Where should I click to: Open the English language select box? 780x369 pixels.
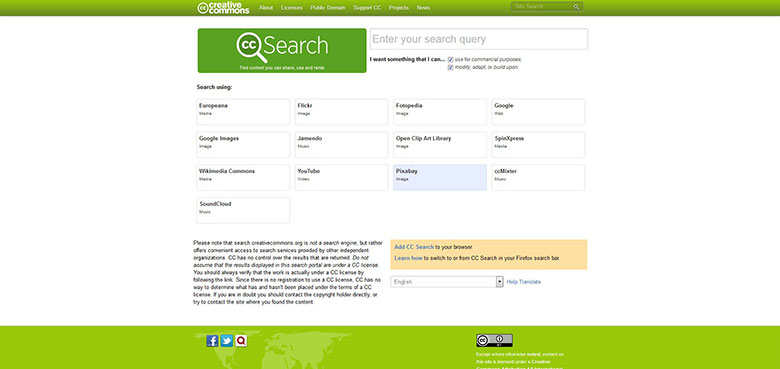[447, 282]
